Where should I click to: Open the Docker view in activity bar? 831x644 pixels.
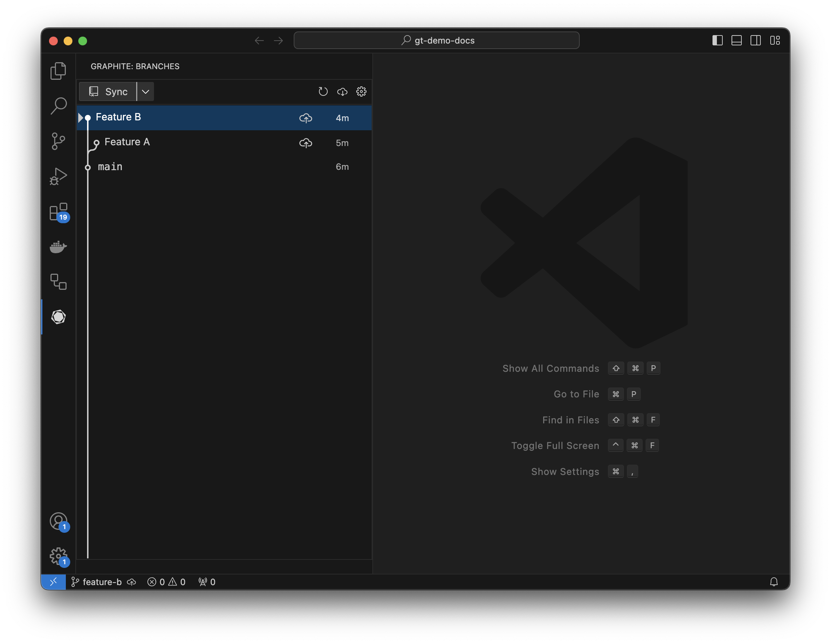pos(58,247)
